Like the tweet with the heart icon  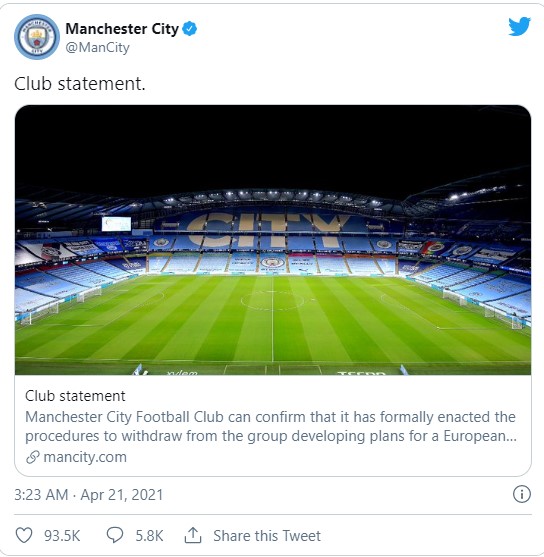tap(24, 535)
